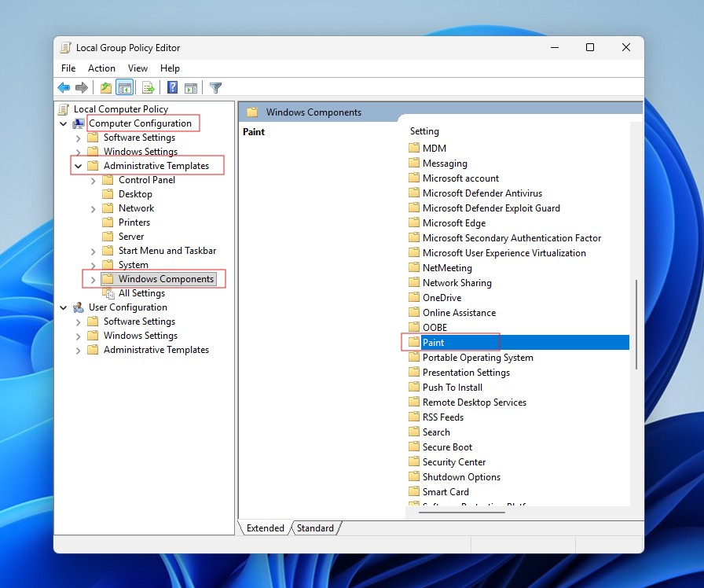Collapse the Computer Configuration node
Screen dimensions: 704x588
click(x=64, y=123)
